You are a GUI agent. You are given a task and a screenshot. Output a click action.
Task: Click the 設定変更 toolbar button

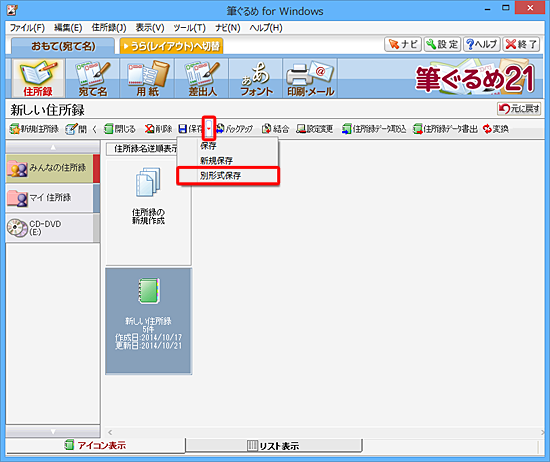(315, 129)
